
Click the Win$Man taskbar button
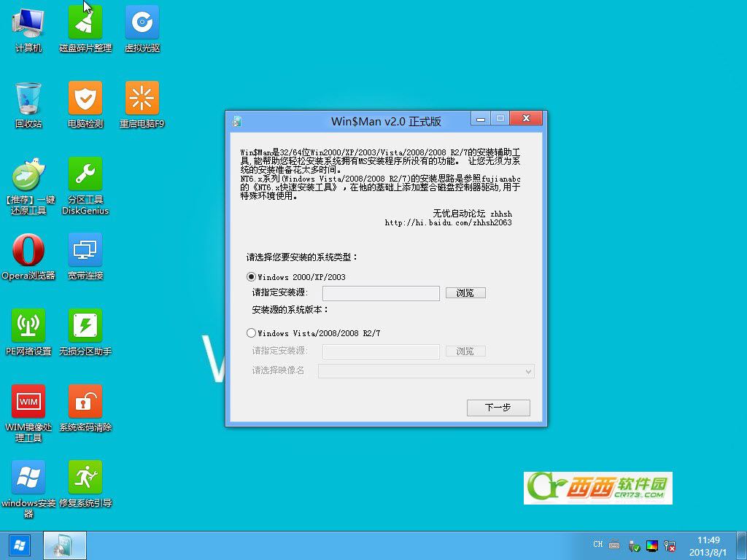click(65, 545)
